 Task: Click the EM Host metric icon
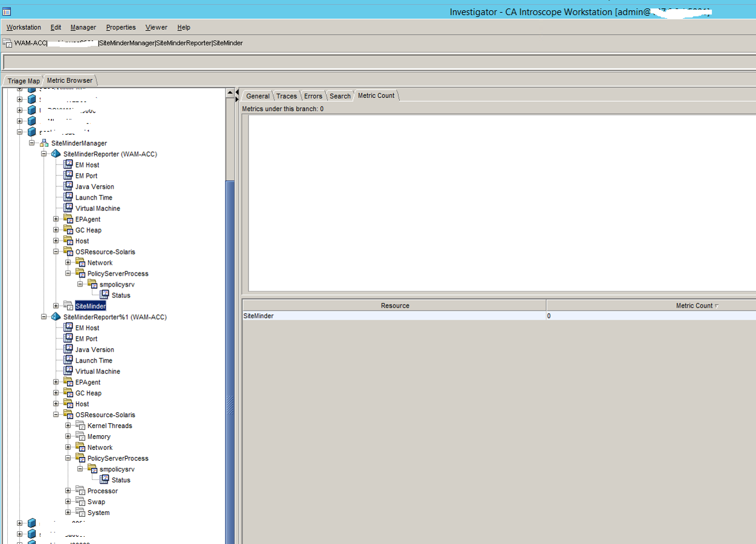coord(67,164)
